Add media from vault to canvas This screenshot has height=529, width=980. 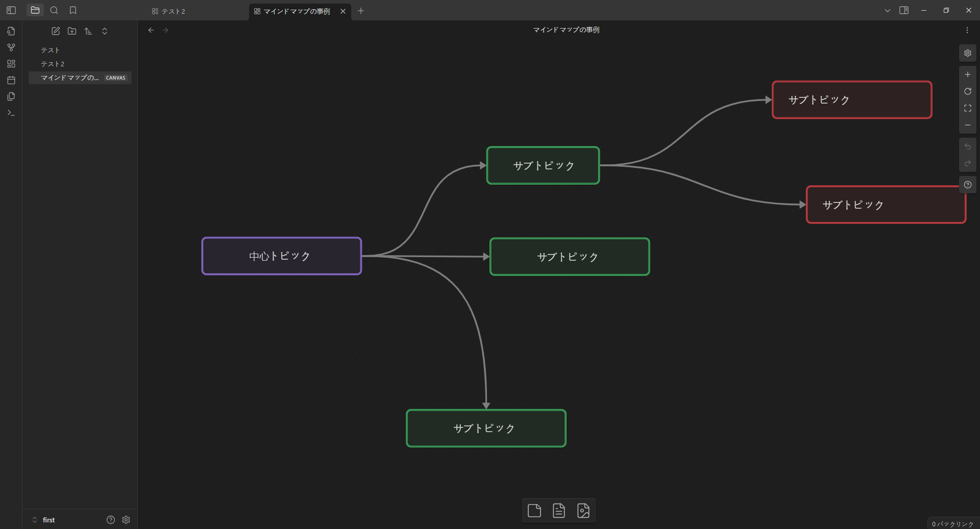[x=583, y=511]
